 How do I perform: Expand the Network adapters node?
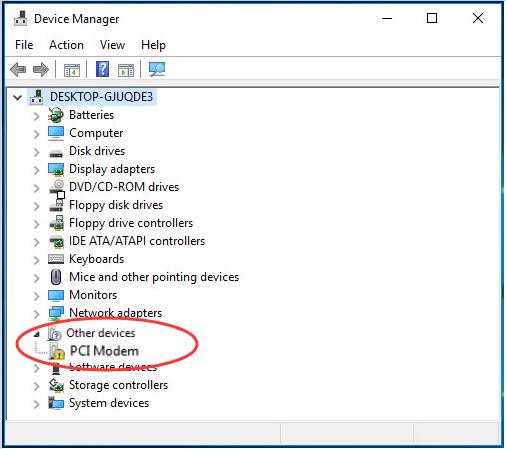[x=36, y=314]
